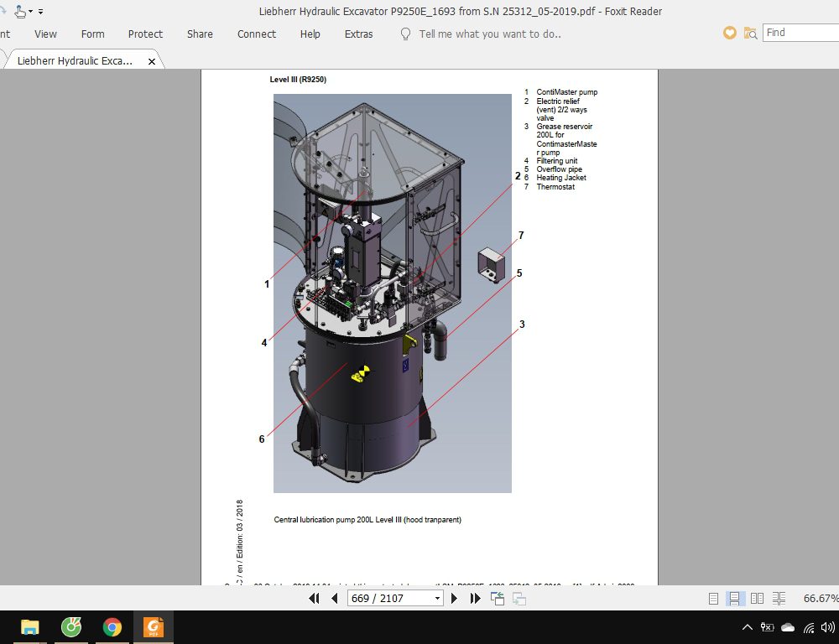Open the Protect ribbon tab
The image size is (839, 644).
[145, 34]
